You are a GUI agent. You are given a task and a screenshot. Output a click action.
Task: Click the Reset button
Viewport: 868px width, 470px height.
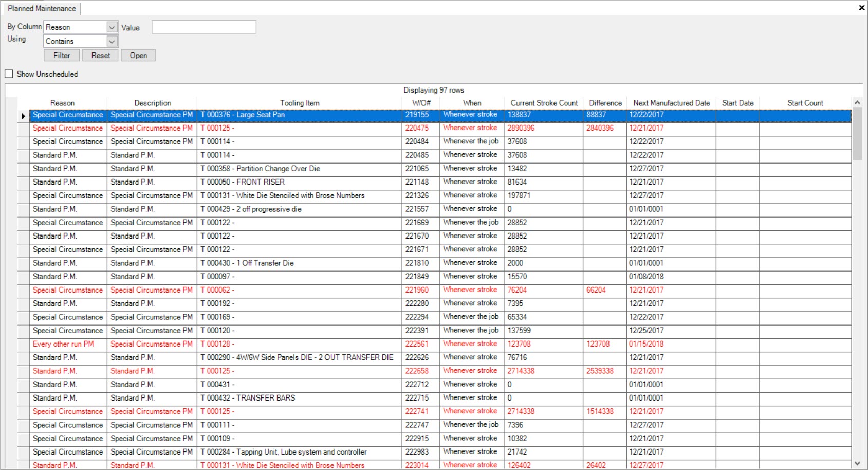click(101, 56)
